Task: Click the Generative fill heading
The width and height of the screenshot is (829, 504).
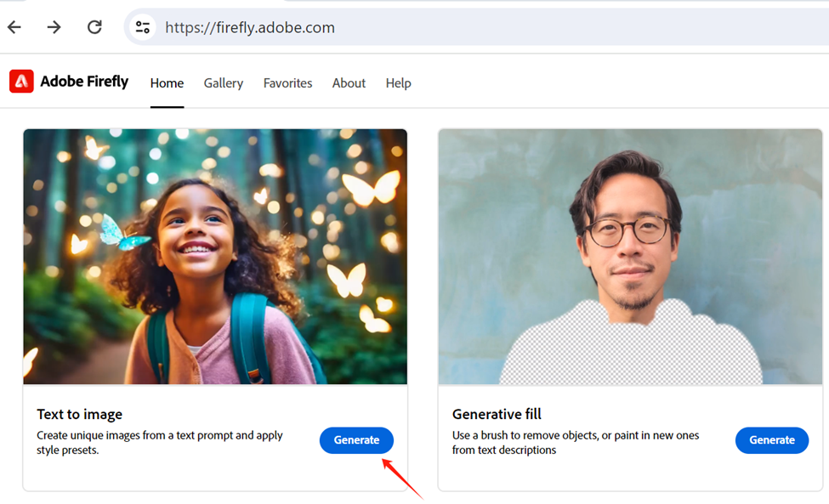Action: [497, 414]
